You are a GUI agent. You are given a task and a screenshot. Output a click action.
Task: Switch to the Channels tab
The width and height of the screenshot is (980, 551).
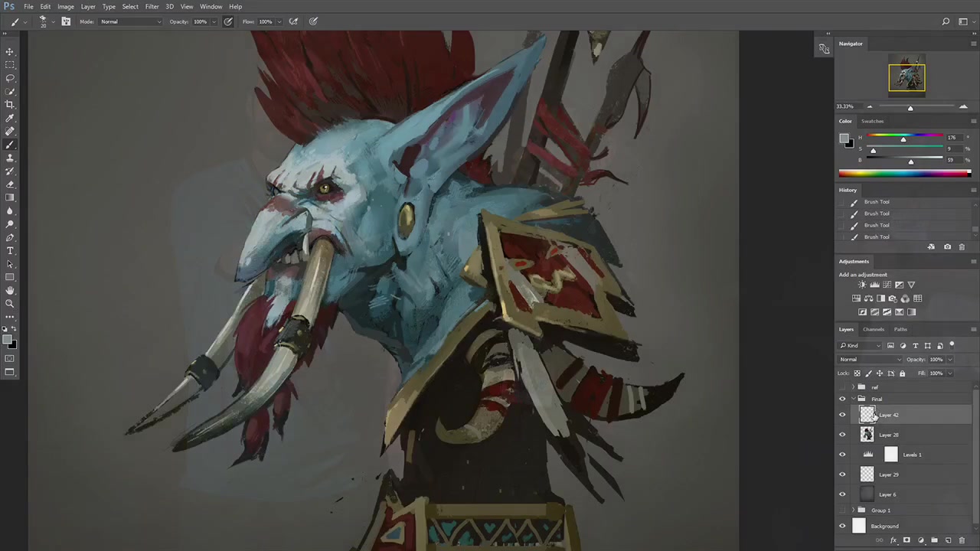coord(874,329)
